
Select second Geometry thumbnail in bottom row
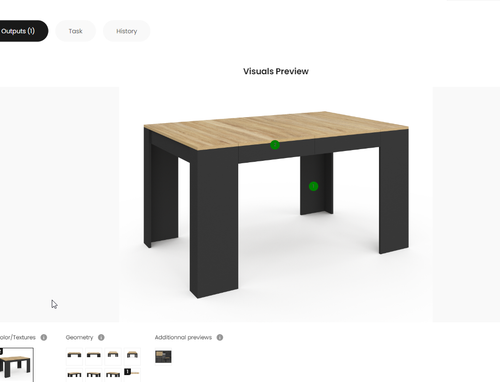click(x=94, y=375)
